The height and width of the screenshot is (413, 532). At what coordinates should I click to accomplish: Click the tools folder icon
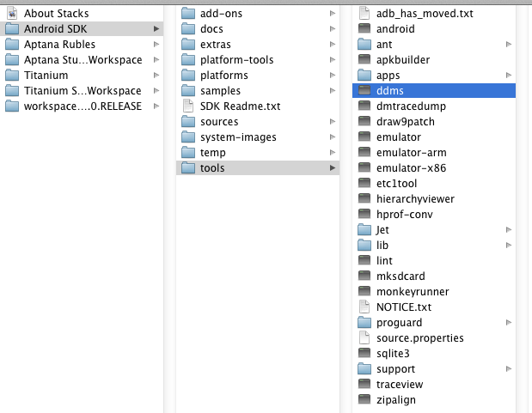(x=188, y=168)
